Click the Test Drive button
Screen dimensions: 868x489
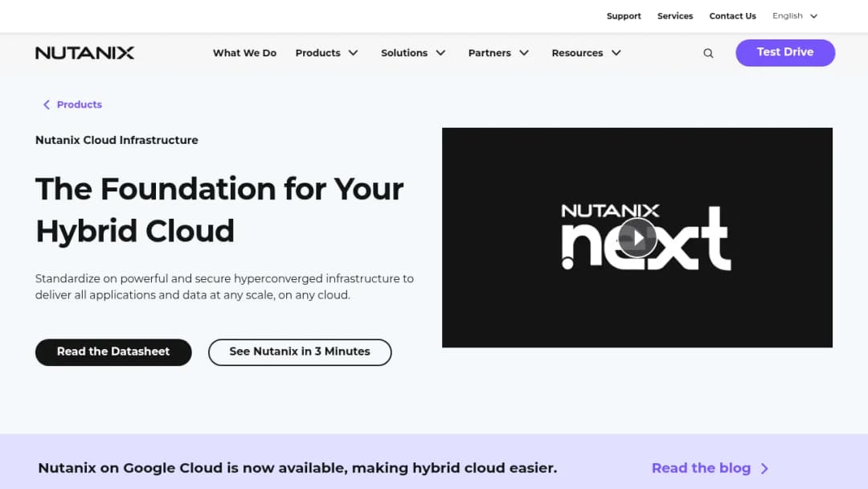coord(785,52)
